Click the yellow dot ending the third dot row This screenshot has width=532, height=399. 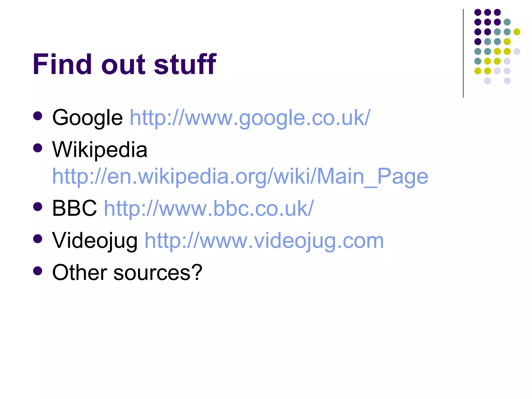click(x=517, y=32)
